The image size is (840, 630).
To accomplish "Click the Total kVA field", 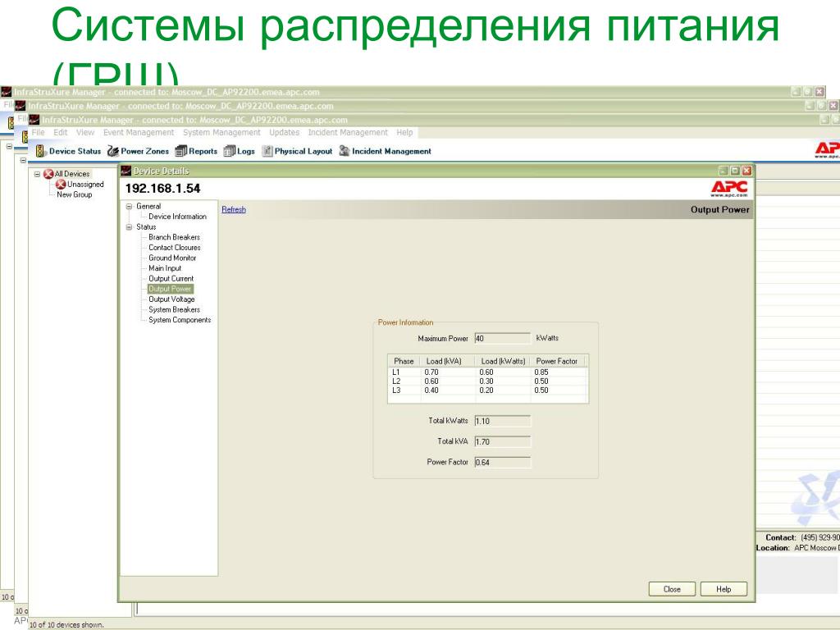I will click(503, 441).
